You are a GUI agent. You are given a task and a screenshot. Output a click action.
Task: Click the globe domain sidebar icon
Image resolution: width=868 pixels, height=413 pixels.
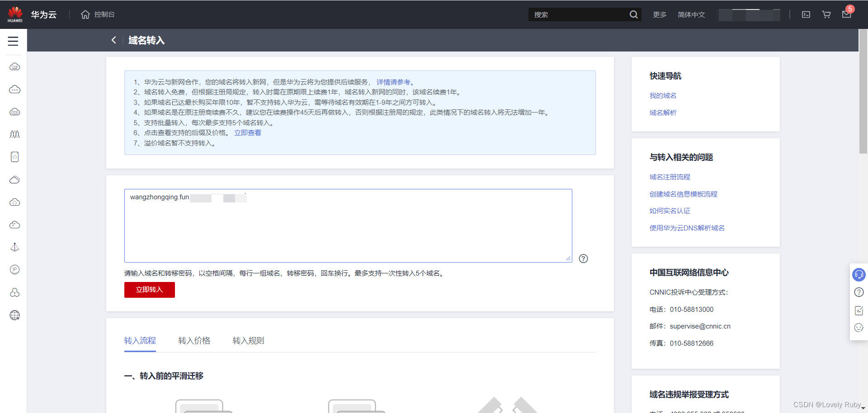15,315
